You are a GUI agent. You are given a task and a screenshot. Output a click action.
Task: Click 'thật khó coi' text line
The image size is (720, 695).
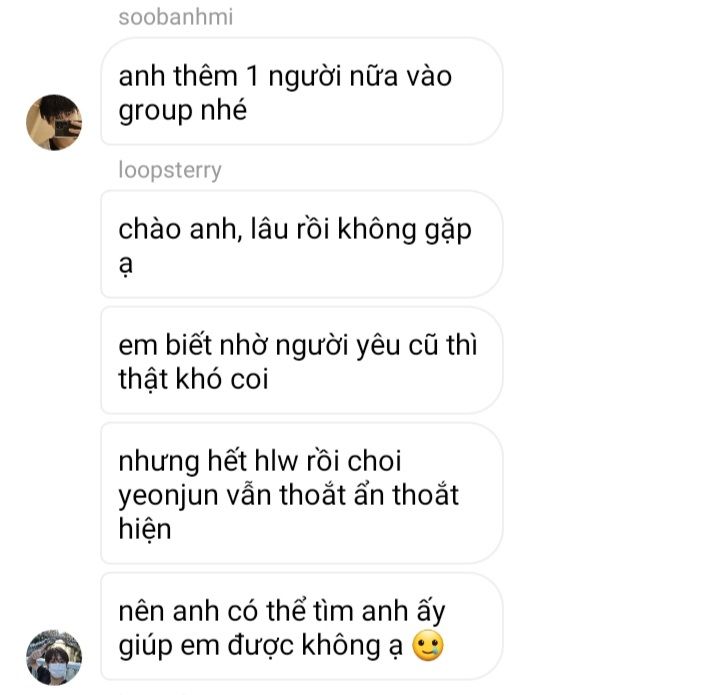(193, 380)
